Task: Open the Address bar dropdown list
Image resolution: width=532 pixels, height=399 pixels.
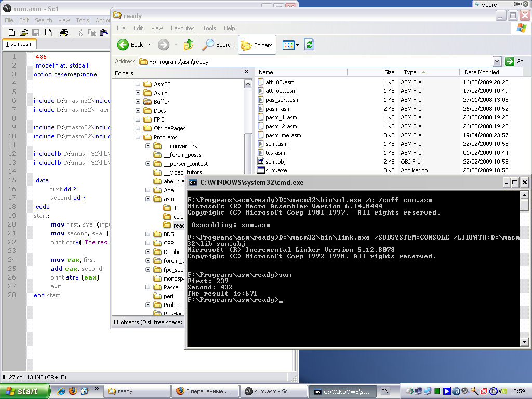Action: (497, 61)
